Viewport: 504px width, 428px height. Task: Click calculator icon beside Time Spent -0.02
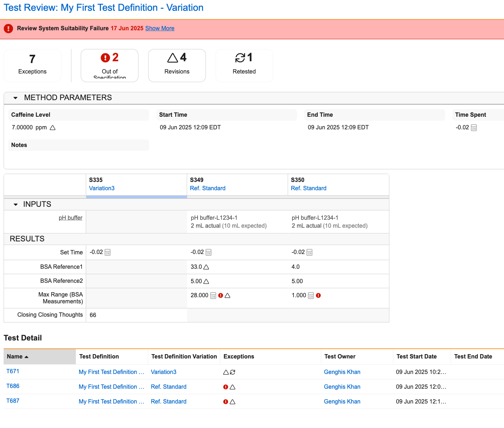[x=474, y=128]
